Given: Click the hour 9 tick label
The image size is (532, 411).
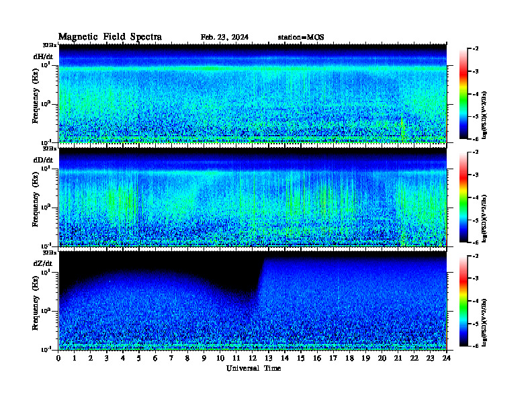Looking at the screenshot, I should tap(204, 358).
